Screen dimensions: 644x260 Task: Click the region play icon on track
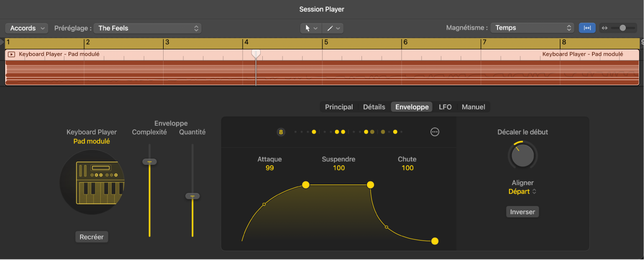tap(11, 54)
